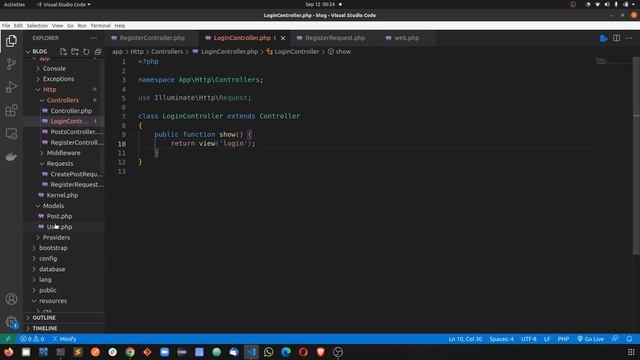The image size is (640, 360).
Task: Collapse the Http folder
Action: pos(49,90)
